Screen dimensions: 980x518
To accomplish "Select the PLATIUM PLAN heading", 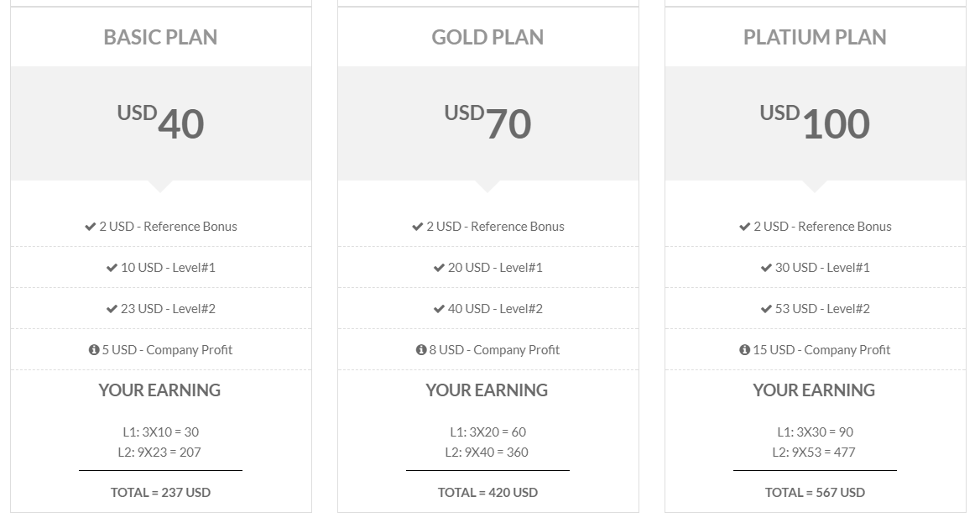I will (x=815, y=38).
